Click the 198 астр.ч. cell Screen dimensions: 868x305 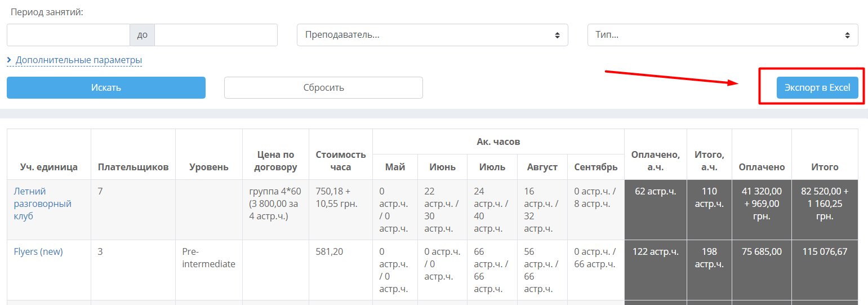coord(709,270)
